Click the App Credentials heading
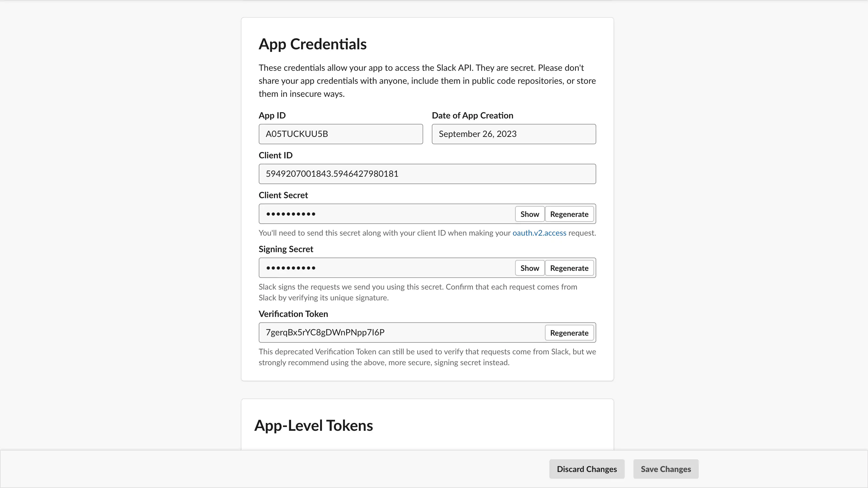Viewport: 868px width, 488px height. pos(312,44)
